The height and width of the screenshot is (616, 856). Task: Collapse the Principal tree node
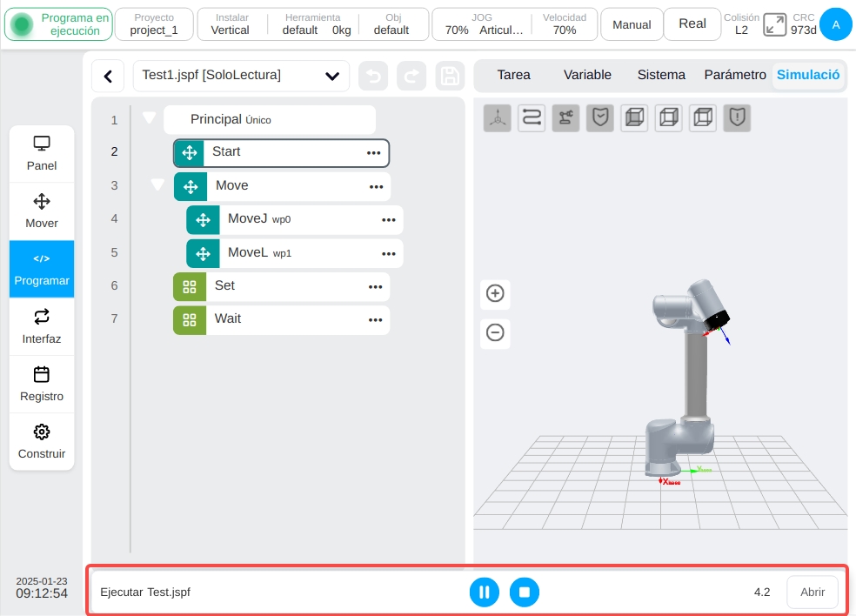(149, 117)
